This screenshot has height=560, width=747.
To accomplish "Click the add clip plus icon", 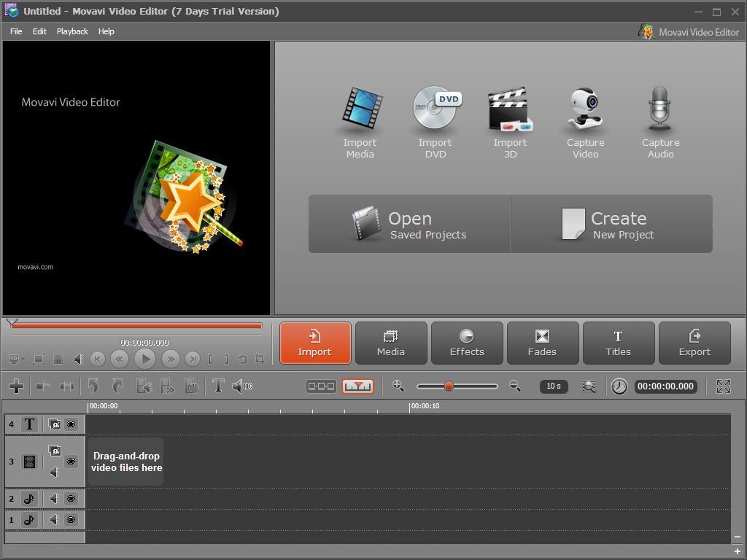I will click(x=15, y=386).
